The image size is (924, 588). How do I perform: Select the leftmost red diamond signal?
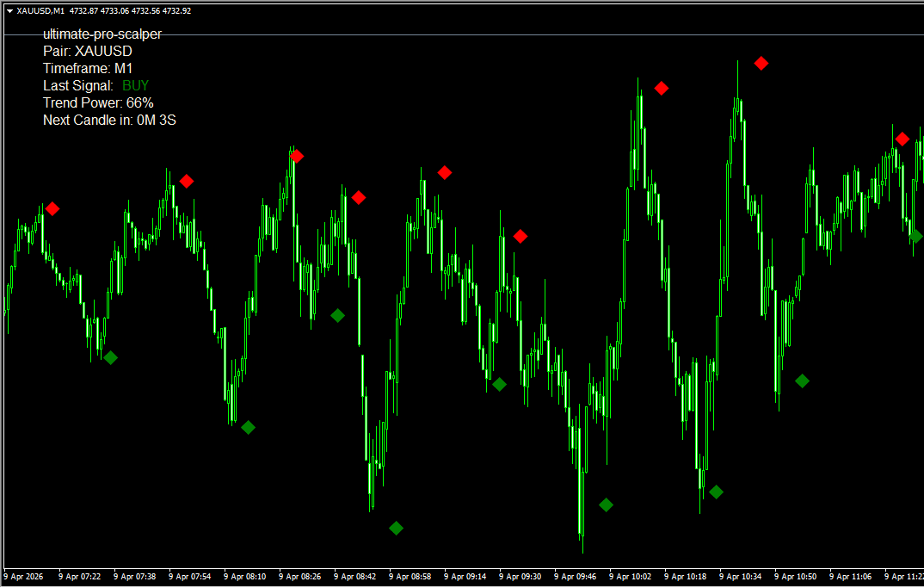(x=52, y=208)
